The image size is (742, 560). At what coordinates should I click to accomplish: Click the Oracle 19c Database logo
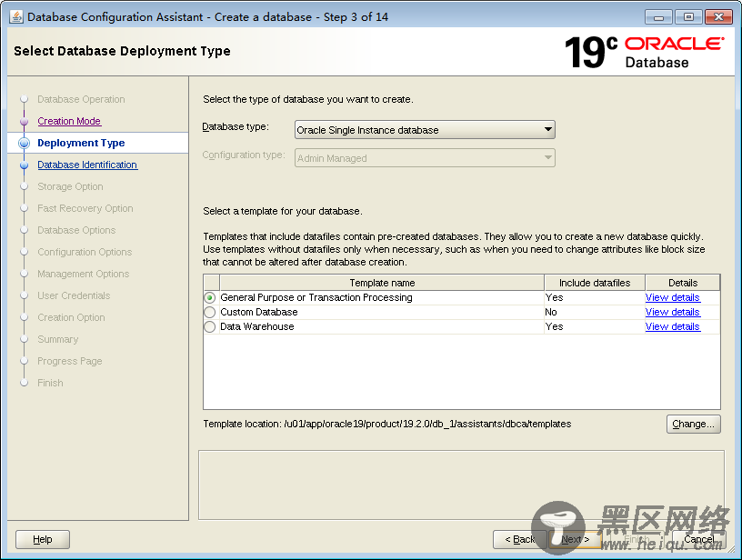(x=645, y=52)
